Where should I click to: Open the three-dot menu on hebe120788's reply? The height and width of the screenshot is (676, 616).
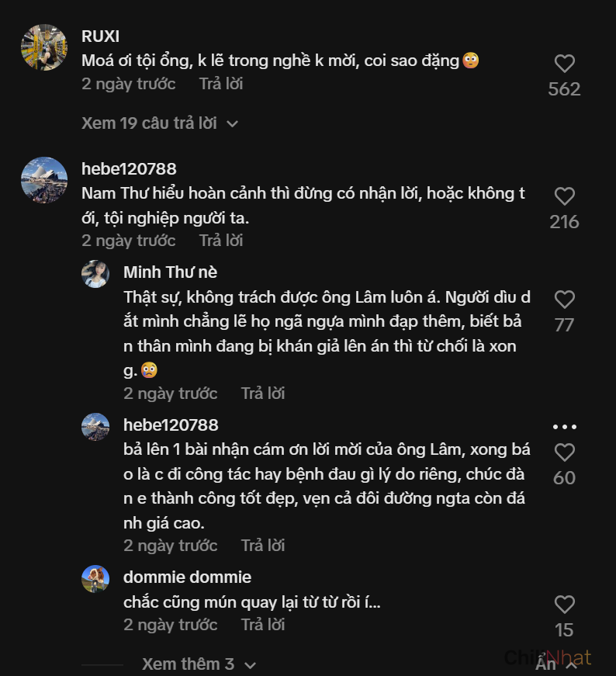click(564, 427)
